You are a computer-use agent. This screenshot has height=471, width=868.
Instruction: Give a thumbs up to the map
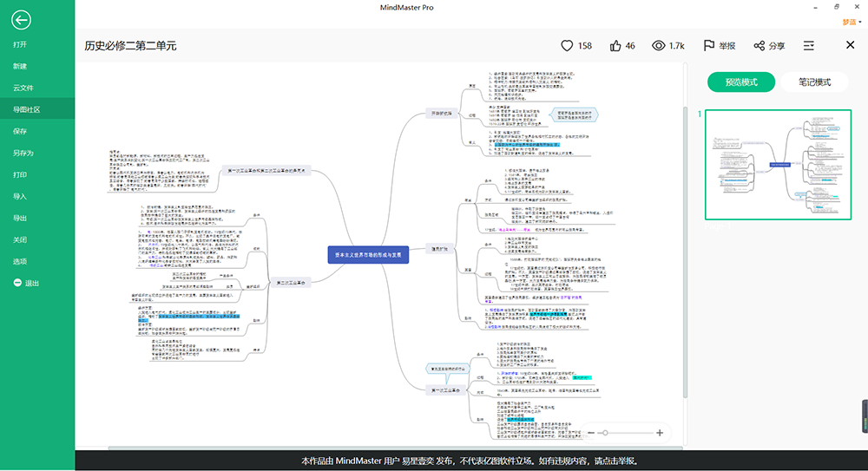click(615, 45)
